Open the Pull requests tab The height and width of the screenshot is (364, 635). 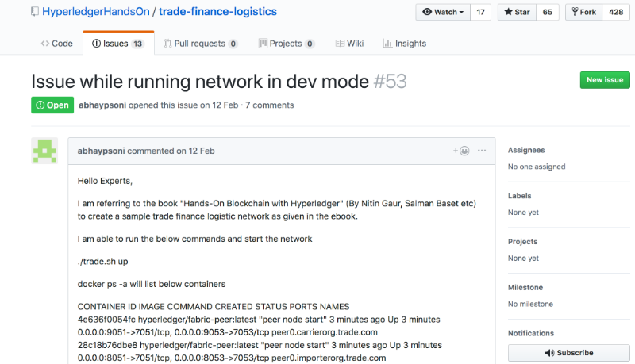tap(201, 44)
